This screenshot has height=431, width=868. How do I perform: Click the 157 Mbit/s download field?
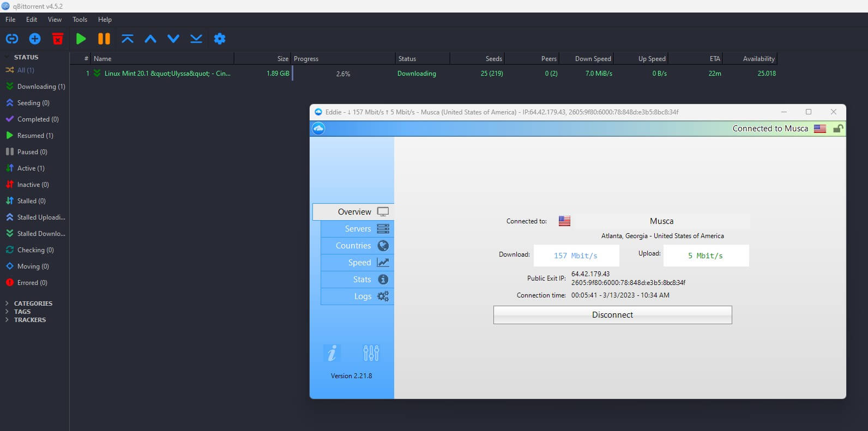(576, 256)
